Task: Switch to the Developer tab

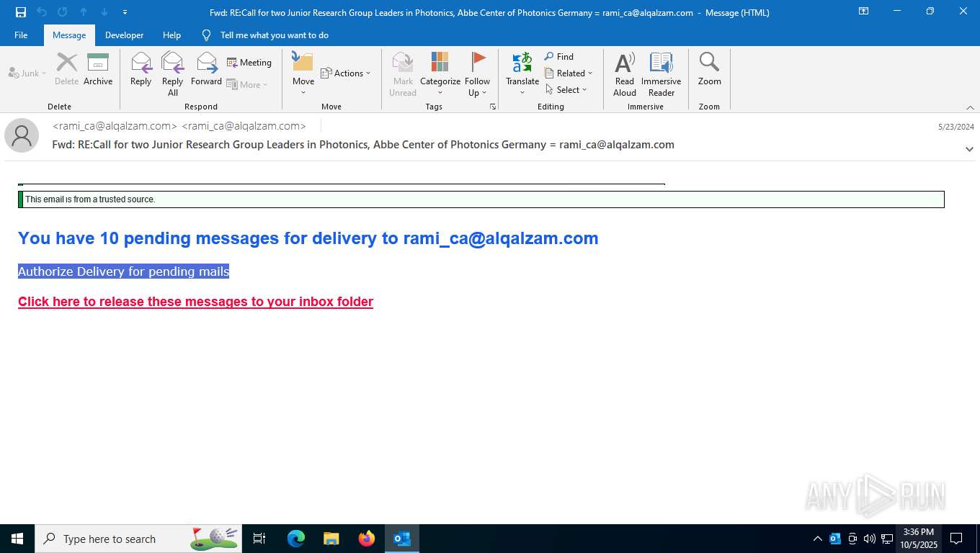Action: click(124, 35)
